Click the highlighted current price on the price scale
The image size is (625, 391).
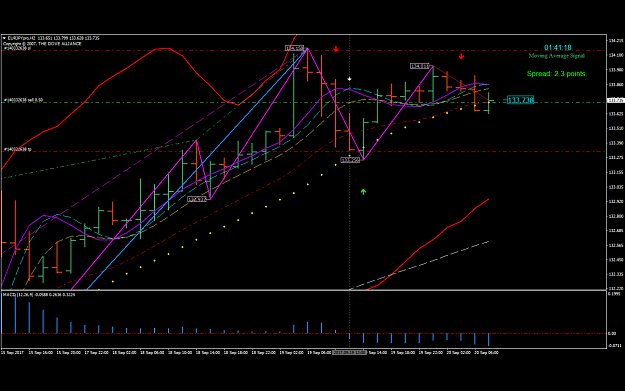point(615,100)
